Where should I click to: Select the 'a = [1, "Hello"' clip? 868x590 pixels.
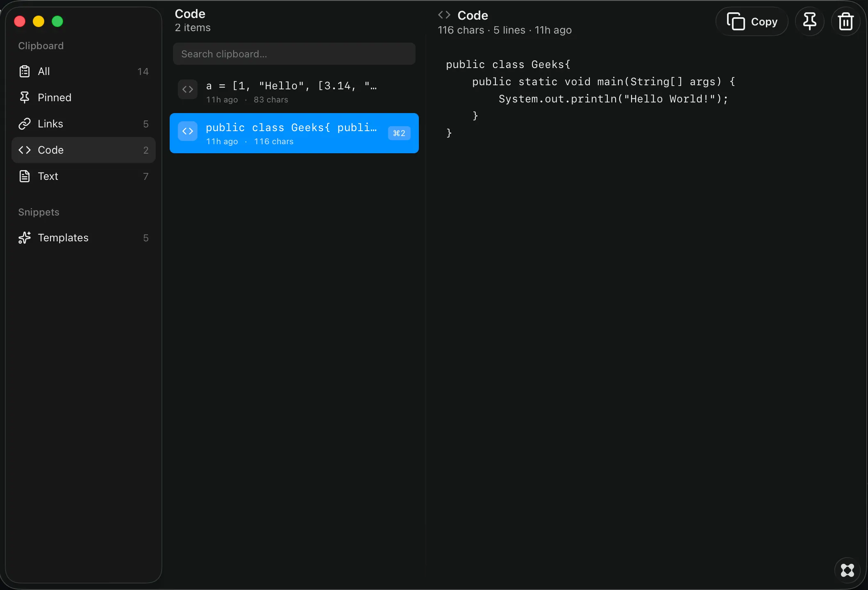click(x=294, y=92)
